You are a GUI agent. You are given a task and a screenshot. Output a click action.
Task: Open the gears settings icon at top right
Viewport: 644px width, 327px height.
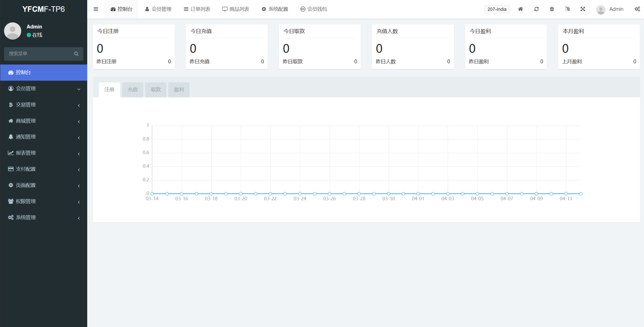(637, 9)
